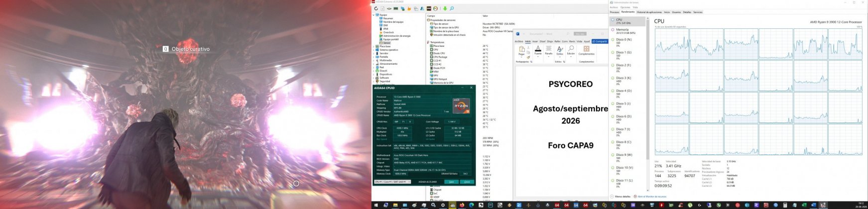Screen dimensions: 868x209
Task: Select Disco 3 (K:) in Task Manager sidebar
Action: click(628, 81)
